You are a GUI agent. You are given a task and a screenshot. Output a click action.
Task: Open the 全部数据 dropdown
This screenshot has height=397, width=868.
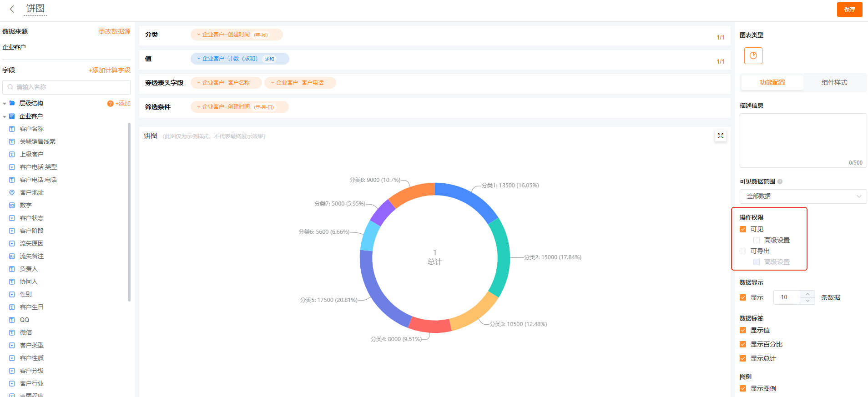click(803, 196)
